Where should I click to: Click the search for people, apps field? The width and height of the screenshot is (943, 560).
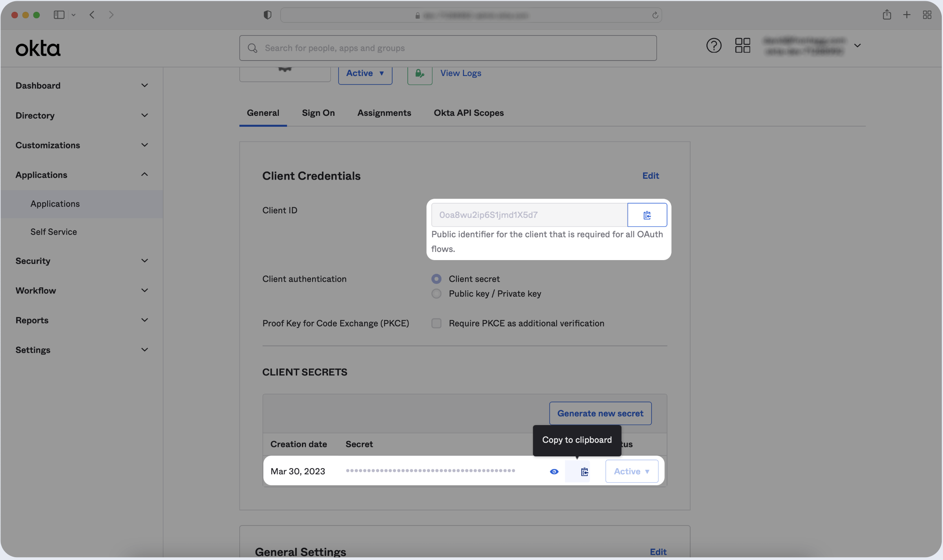coord(447,48)
